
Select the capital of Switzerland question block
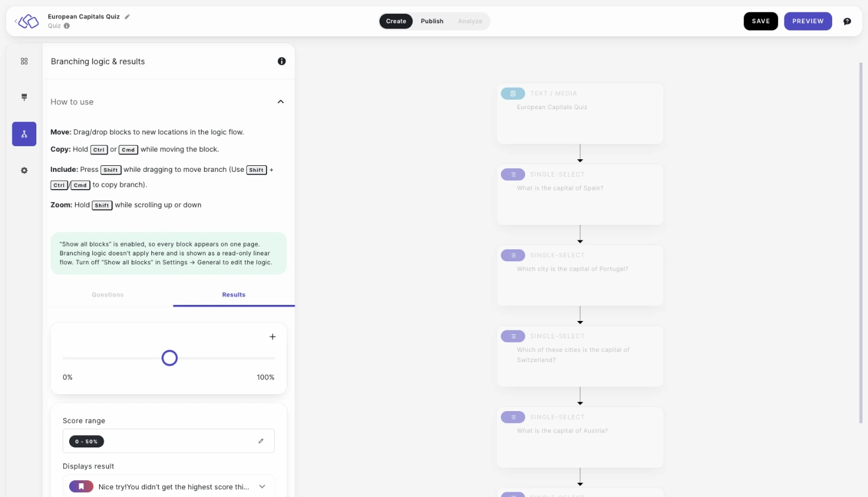(580, 356)
